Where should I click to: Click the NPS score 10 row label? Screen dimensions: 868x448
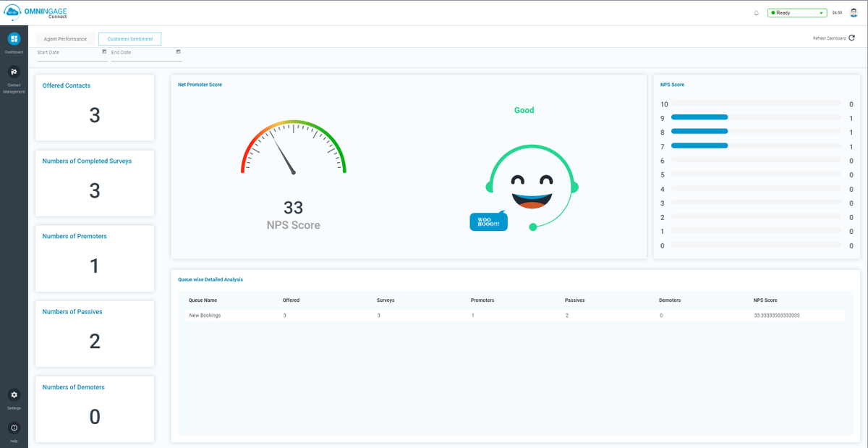coord(664,104)
